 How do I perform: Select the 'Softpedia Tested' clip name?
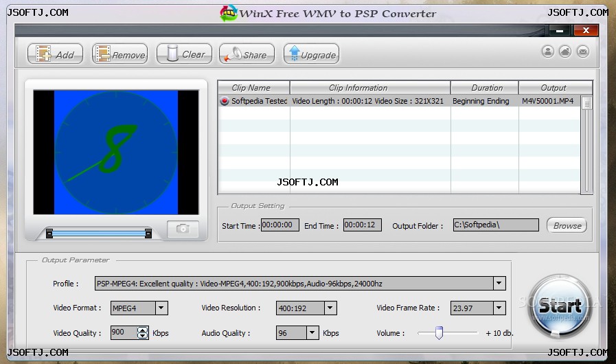pos(260,101)
